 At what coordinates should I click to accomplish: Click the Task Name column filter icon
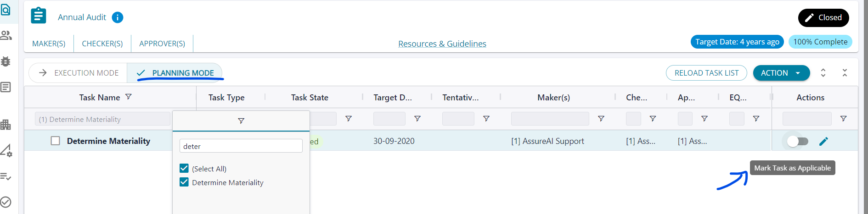point(129,97)
